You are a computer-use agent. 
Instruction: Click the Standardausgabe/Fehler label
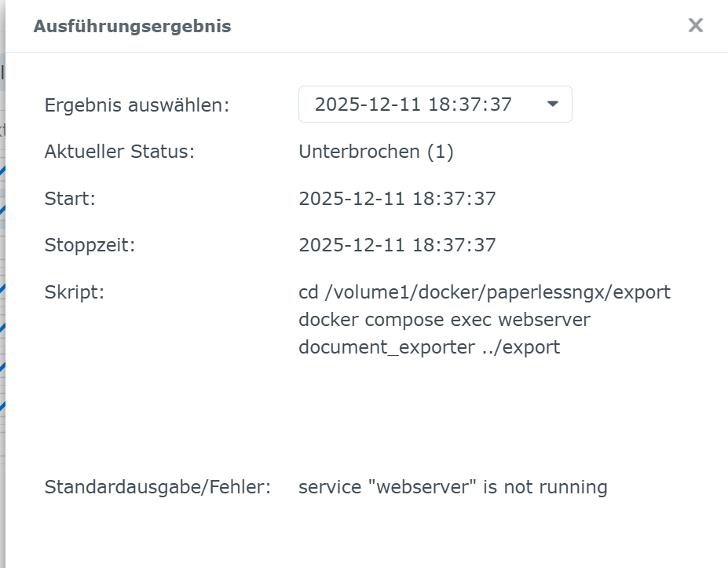pos(157,487)
